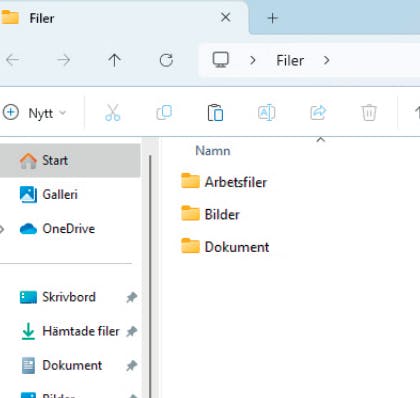Screen dimensions: 420x398
Task: Expand the chevron before Filer breadcrumb
Action: (253, 60)
